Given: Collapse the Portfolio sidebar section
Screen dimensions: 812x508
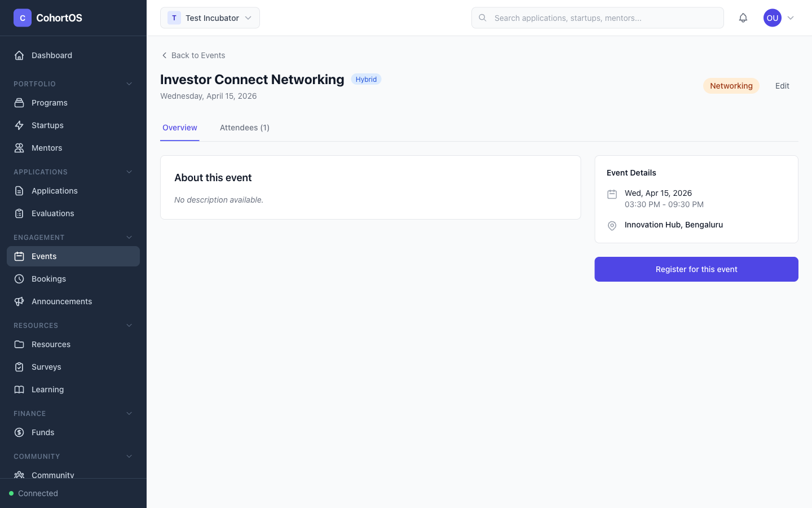Looking at the screenshot, I should (129, 84).
